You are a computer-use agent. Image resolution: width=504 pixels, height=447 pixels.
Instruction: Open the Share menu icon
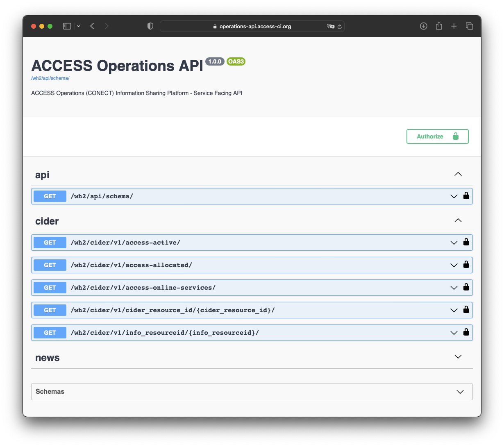[x=439, y=26]
